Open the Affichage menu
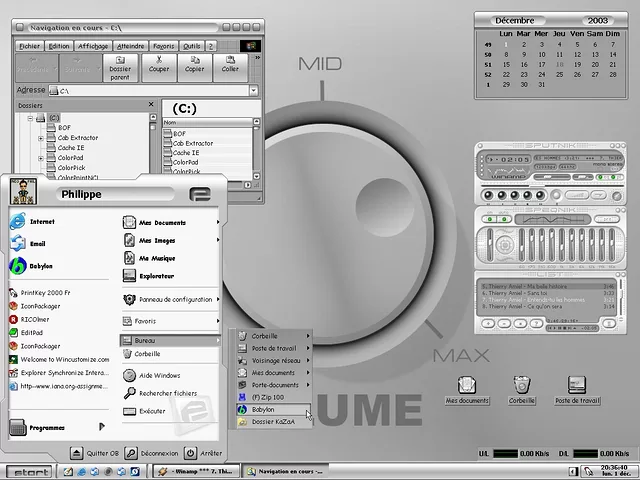Viewport: 640px width, 480px height. click(x=93, y=46)
